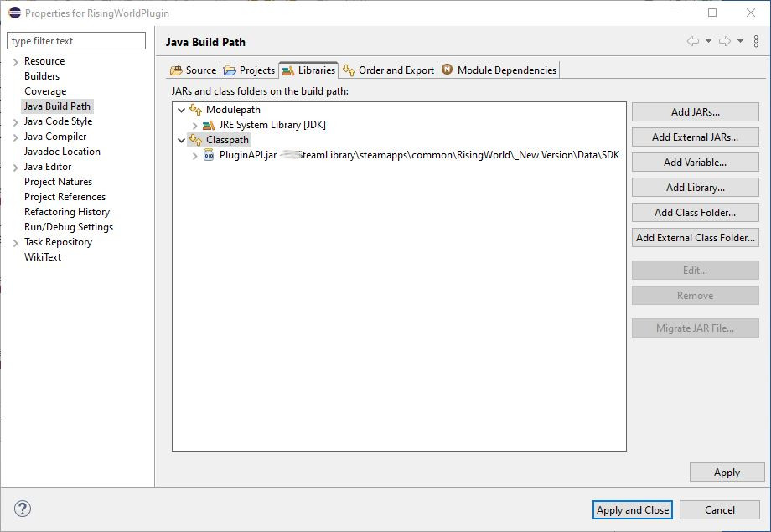
Task: Click the Add JARs... button
Action: [x=696, y=112]
